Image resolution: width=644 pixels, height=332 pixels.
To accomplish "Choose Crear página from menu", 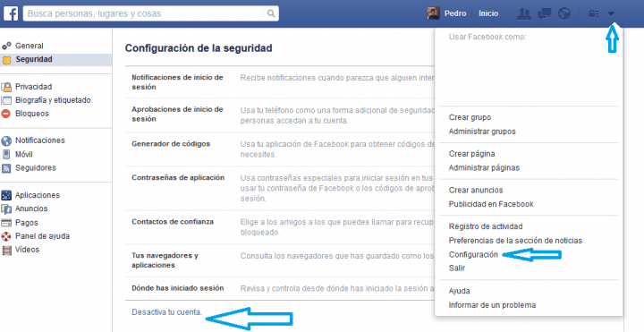I will point(471,154).
